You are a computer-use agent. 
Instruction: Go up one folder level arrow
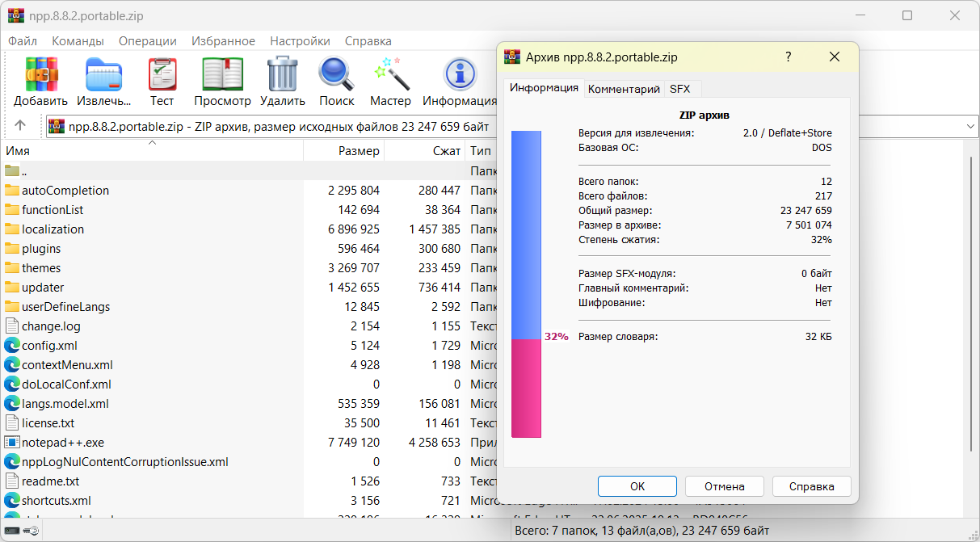point(20,126)
